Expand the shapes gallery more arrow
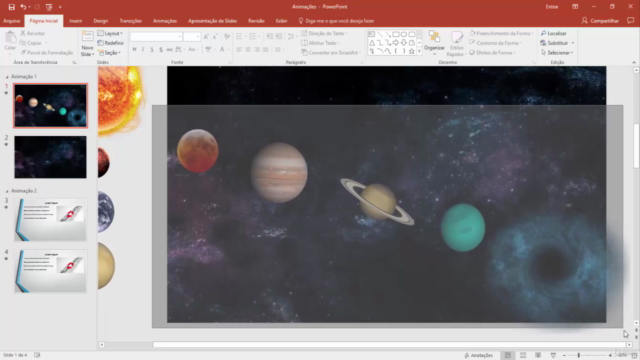This screenshot has height=360, width=640. point(419,51)
